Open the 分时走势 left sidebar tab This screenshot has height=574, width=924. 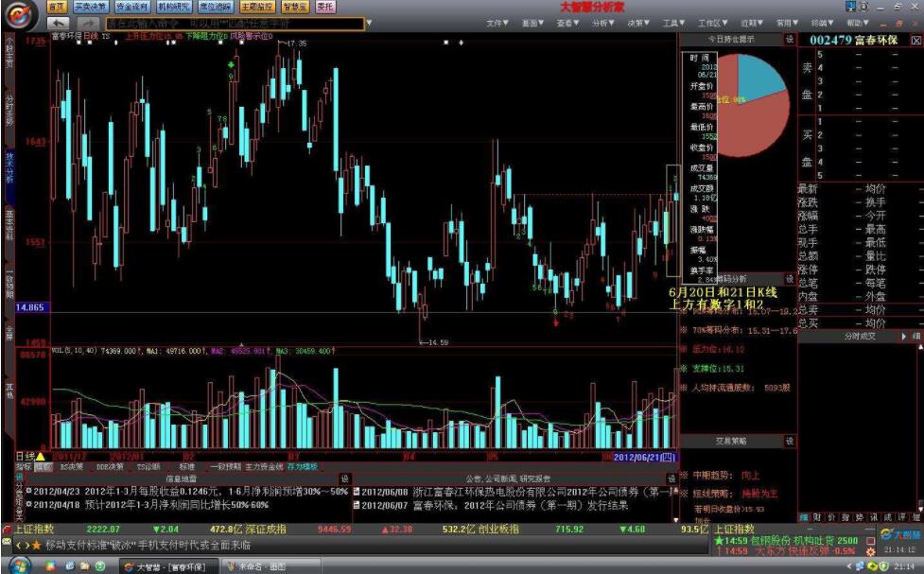9,109
